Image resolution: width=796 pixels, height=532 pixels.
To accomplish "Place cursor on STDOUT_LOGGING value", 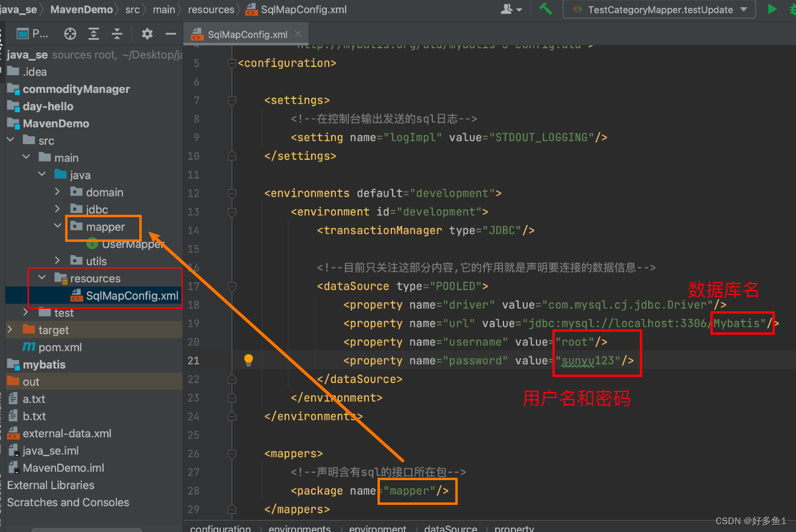I will pyautogui.click(x=542, y=138).
